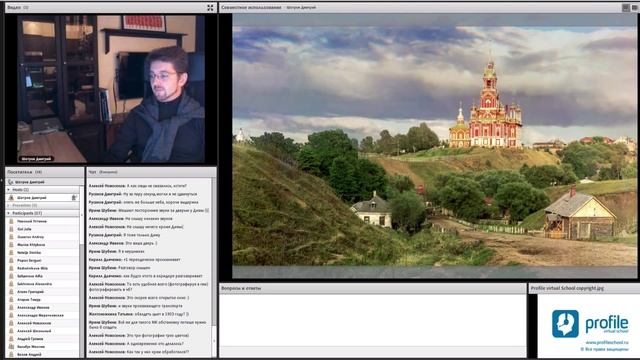Click the second icon in Share pod header

point(636,7)
